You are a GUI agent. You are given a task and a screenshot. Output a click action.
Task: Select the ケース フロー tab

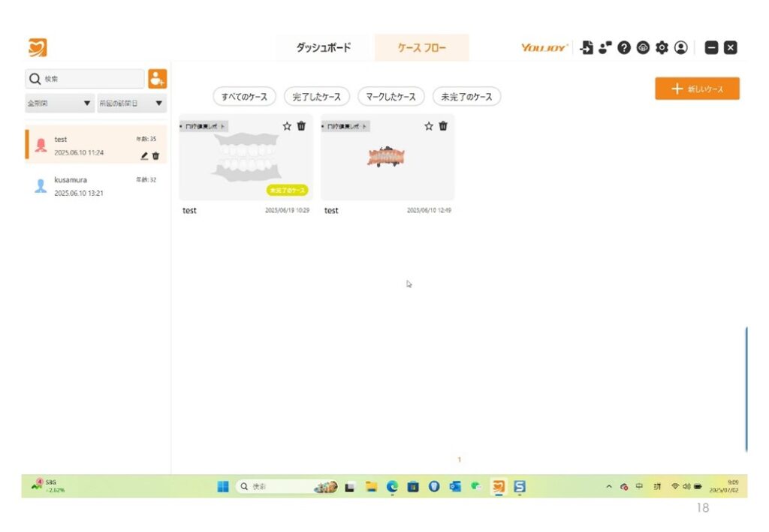pos(421,48)
